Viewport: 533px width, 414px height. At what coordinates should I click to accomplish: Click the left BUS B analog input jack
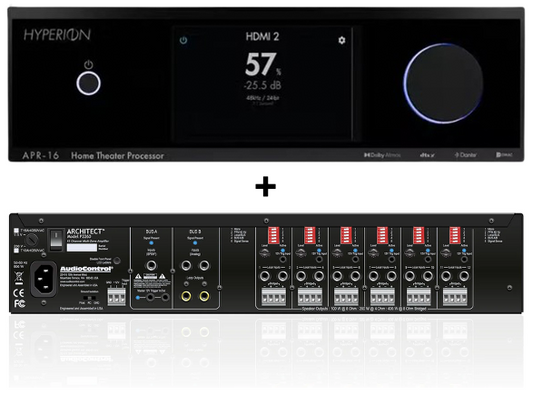point(186,265)
